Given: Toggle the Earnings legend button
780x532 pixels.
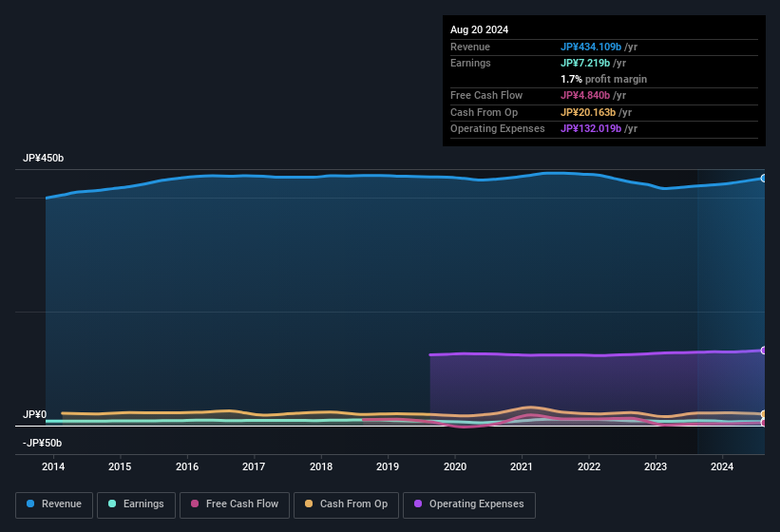Looking at the screenshot, I should click(136, 504).
